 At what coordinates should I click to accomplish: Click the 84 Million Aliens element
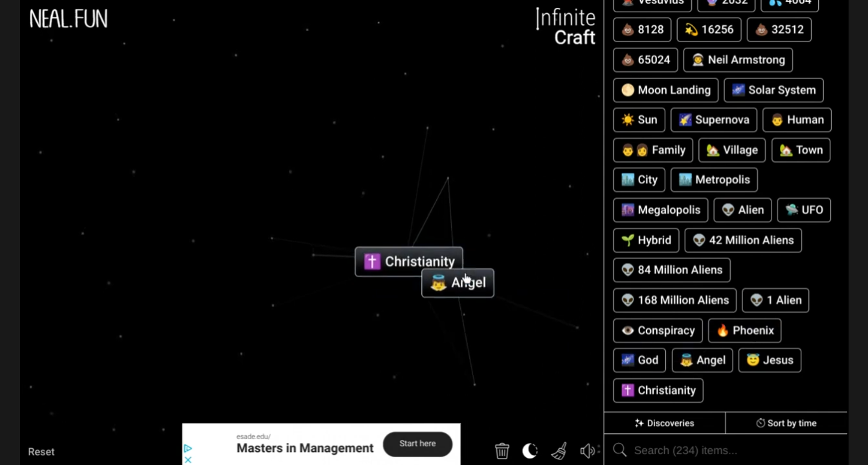pos(672,270)
